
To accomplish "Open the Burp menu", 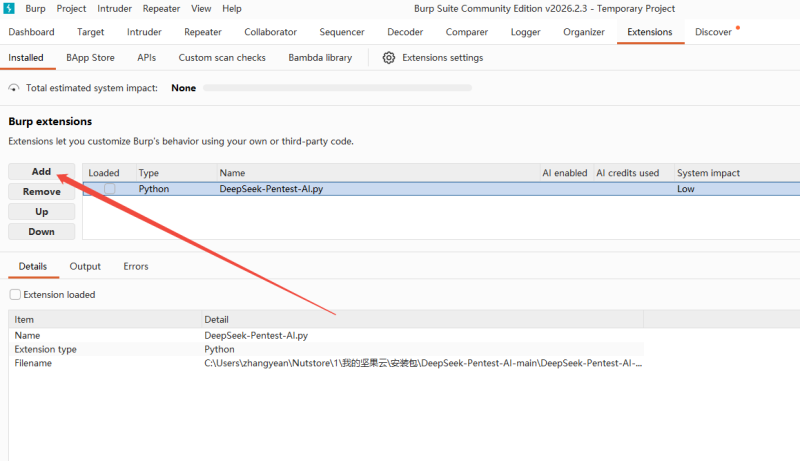I will click(35, 8).
